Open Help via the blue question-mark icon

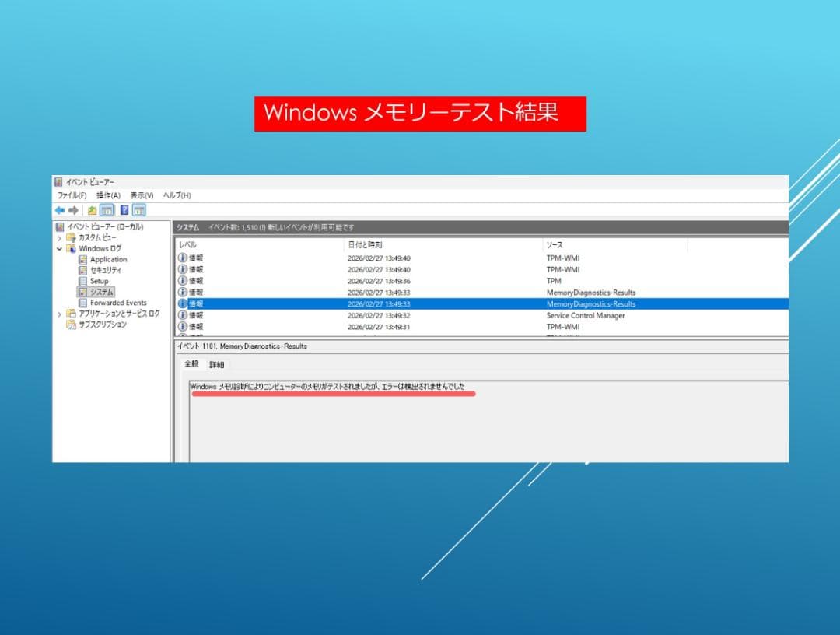tap(124, 211)
